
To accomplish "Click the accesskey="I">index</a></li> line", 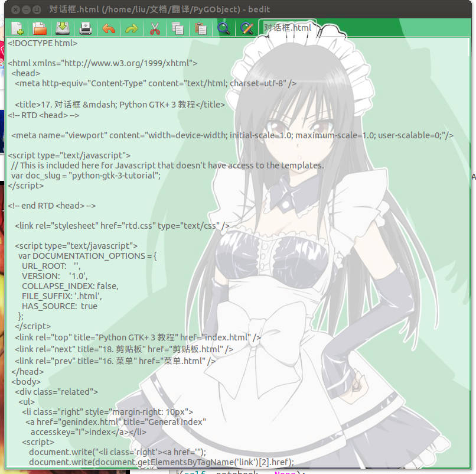I will (x=89, y=432).
